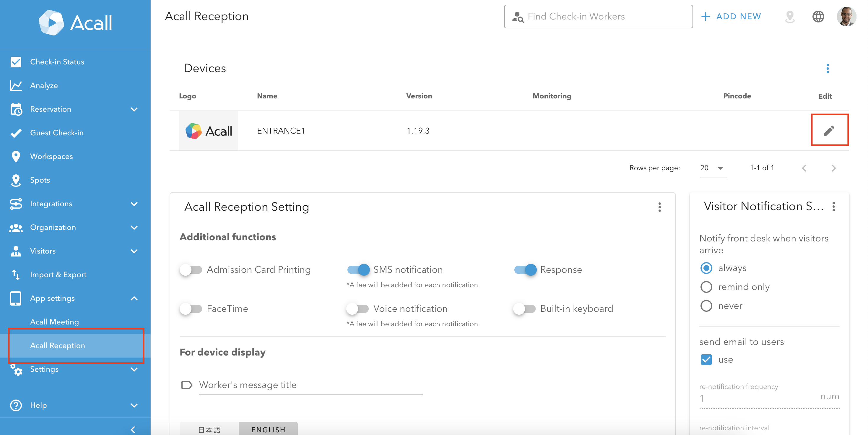Switch to the ENGLISH language tab

pyautogui.click(x=268, y=429)
